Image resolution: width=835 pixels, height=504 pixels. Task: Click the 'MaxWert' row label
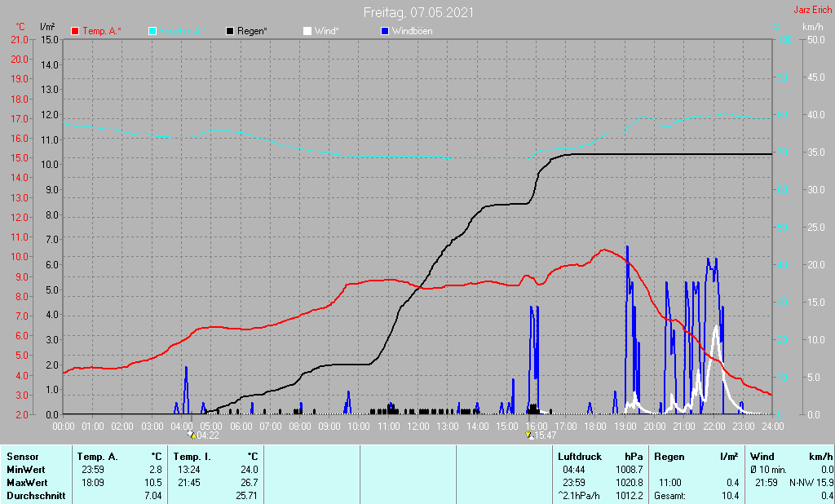coord(27,483)
